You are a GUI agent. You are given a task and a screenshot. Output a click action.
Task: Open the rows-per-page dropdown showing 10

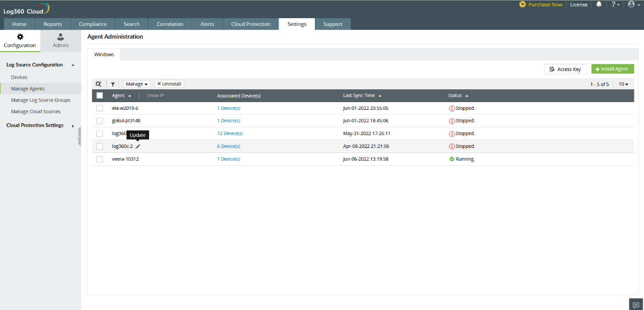(623, 84)
